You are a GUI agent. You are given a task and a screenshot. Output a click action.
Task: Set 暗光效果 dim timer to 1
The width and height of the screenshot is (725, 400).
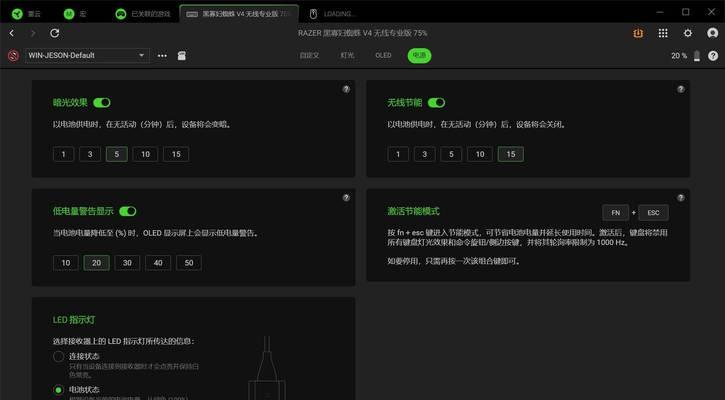pos(63,154)
